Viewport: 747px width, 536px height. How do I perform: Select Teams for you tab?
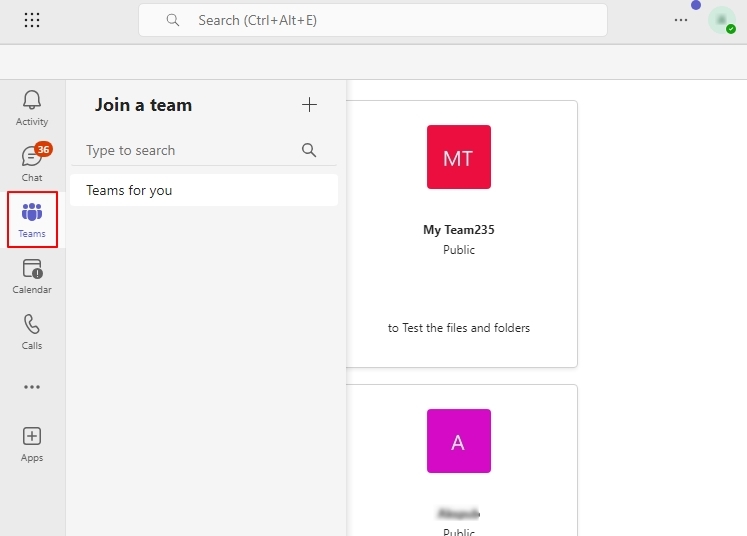tap(204, 190)
